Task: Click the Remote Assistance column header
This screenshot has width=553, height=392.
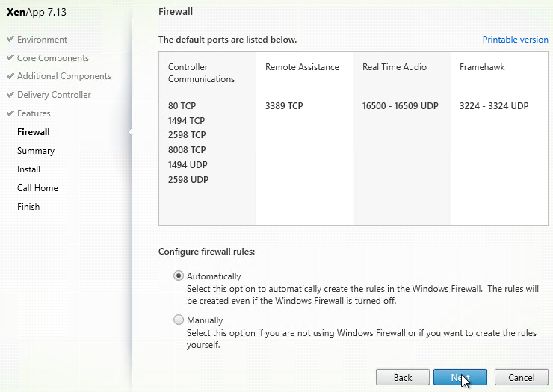Action: [x=302, y=67]
